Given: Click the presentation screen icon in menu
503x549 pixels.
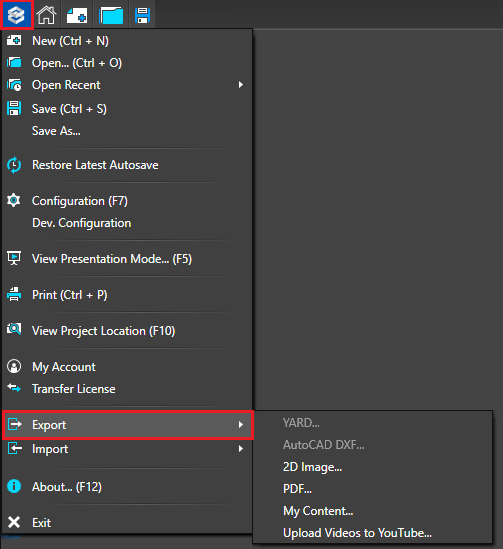Looking at the screenshot, I should 14,258.
